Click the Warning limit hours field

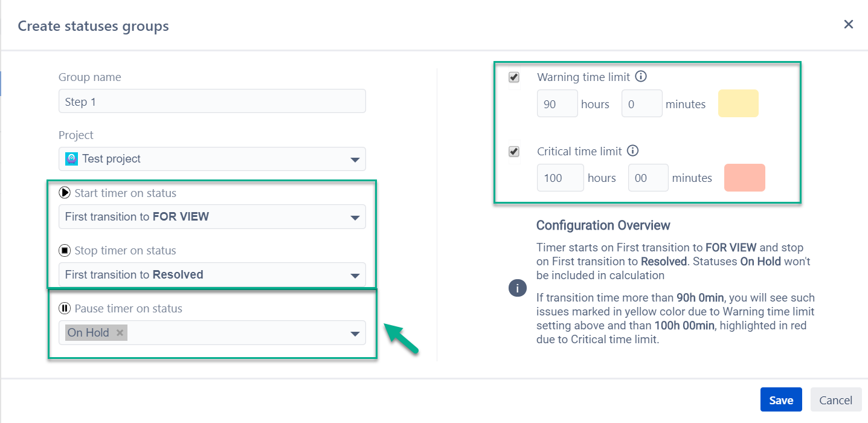point(558,103)
